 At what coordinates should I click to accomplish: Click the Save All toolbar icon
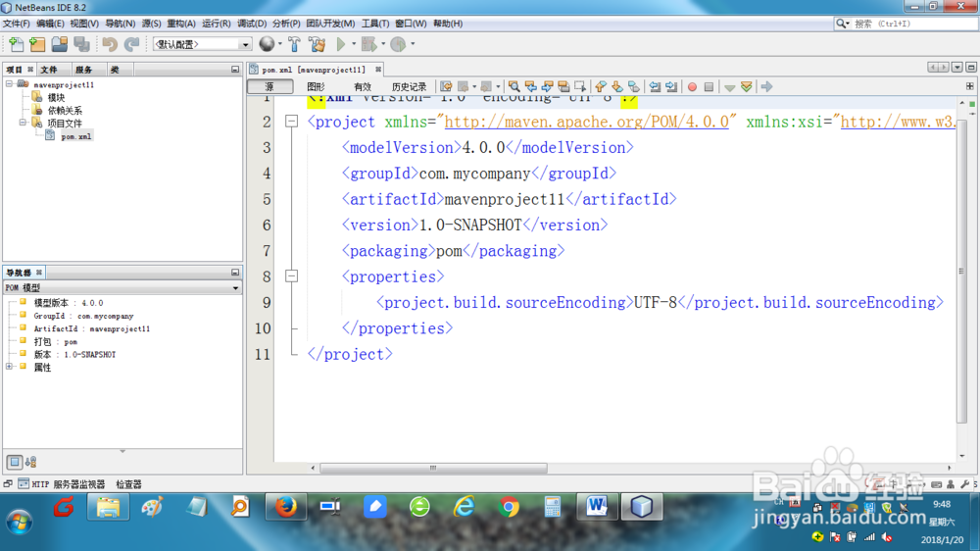pyautogui.click(x=82, y=44)
